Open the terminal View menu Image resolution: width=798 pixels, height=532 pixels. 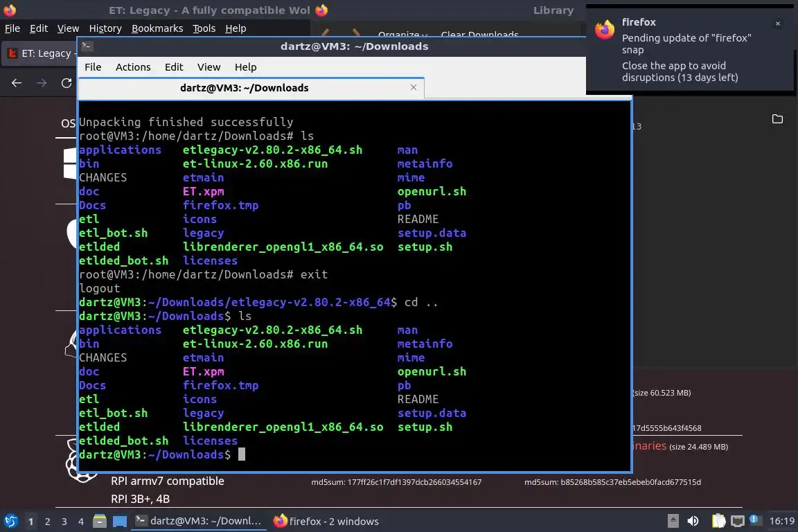[x=209, y=67]
